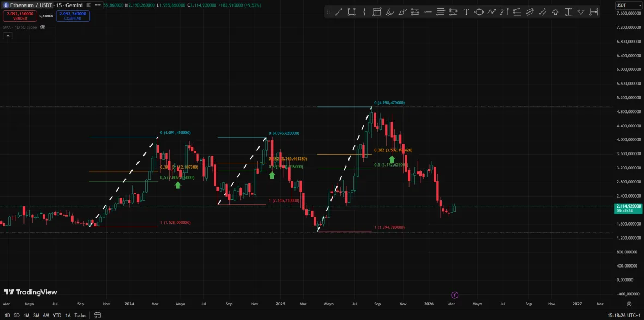Select the ellipse shape tool

point(479,12)
